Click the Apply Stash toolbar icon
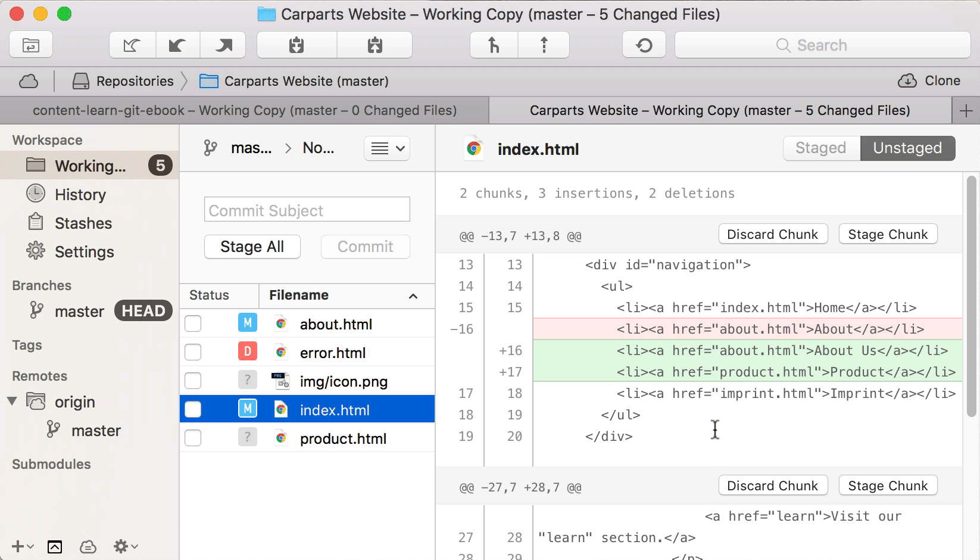This screenshot has width=980, height=560. pos(374,45)
